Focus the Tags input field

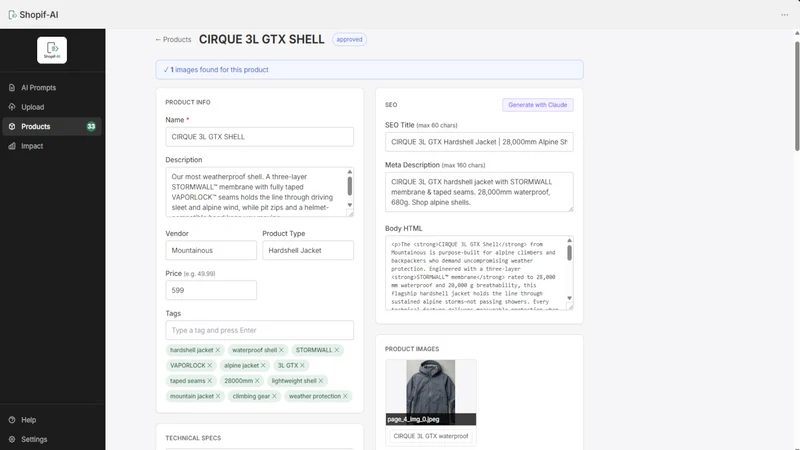pos(259,330)
